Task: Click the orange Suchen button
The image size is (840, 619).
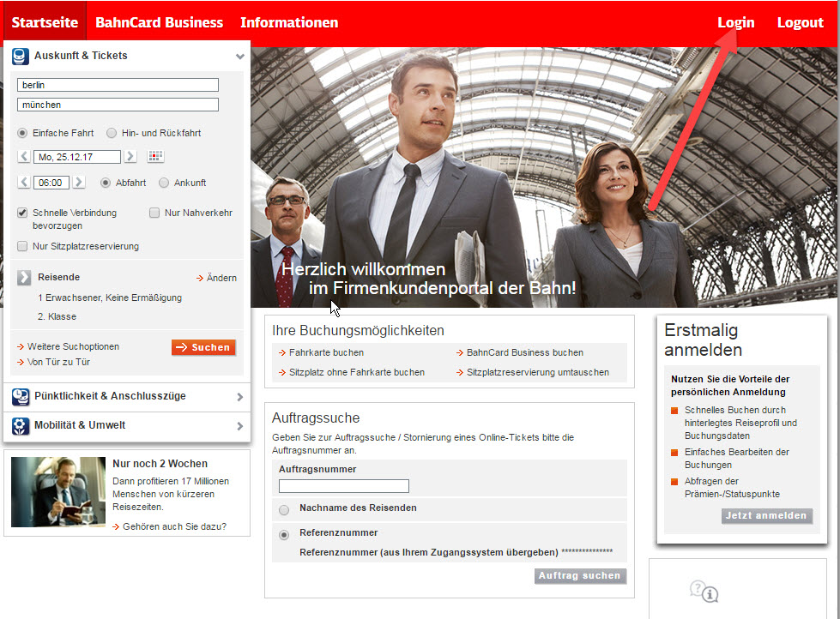Action: pos(203,347)
